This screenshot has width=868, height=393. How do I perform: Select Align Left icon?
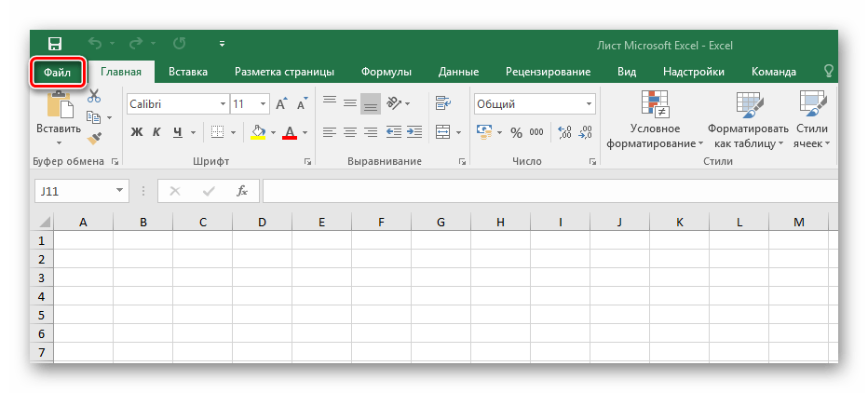point(330,132)
